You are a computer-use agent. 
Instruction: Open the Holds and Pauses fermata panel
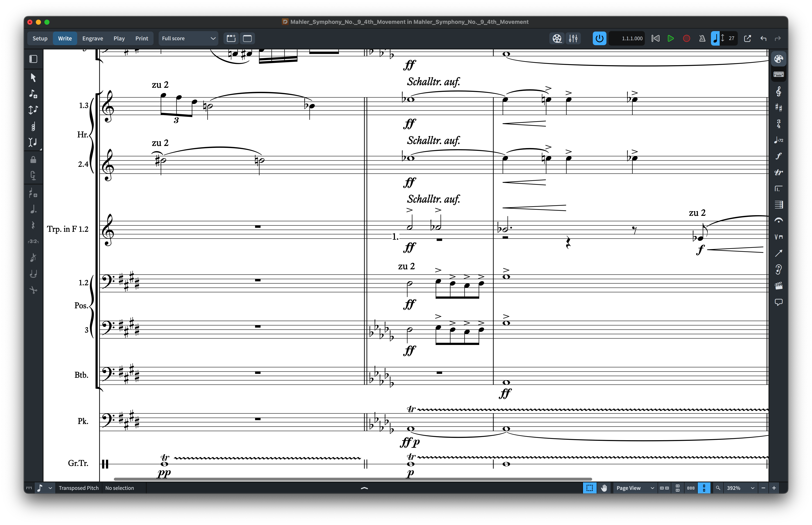click(x=779, y=221)
